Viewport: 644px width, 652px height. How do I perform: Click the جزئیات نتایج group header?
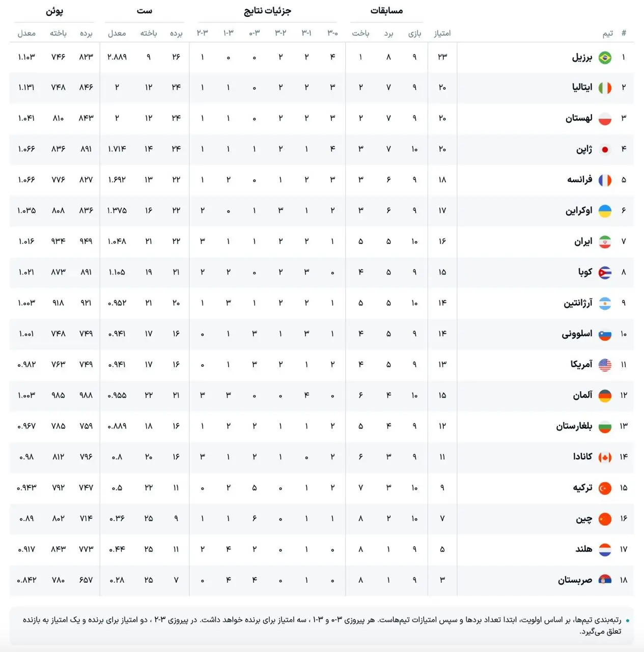(x=268, y=11)
